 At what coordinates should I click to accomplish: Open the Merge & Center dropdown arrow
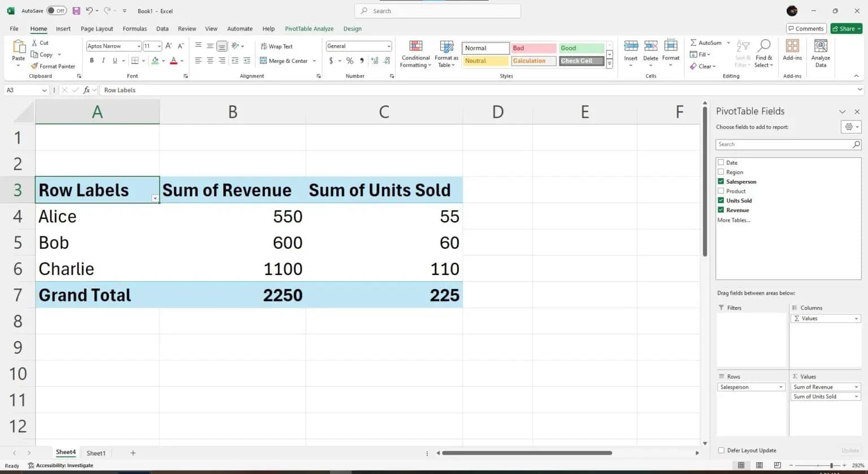315,61
